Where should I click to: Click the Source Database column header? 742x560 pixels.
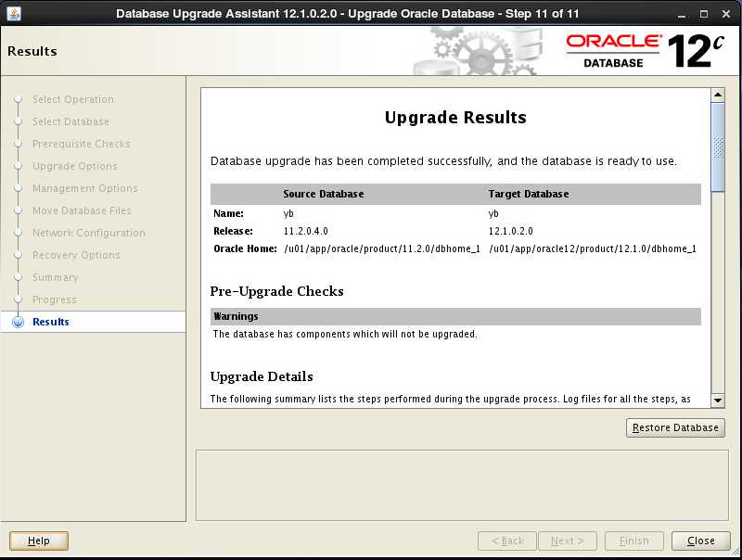tap(324, 194)
